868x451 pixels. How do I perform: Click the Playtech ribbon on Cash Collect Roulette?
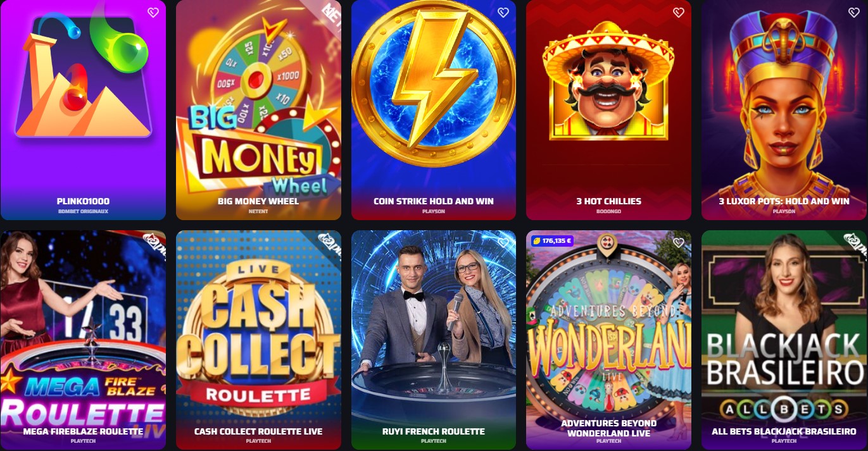click(327, 244)
